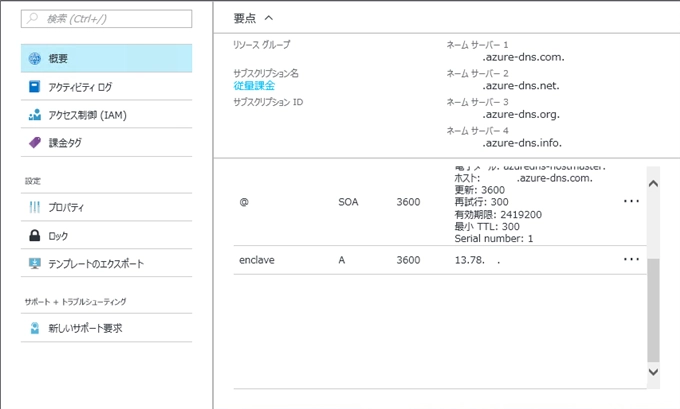Open アクセス制御 (IAM)

(x=106, y=115)
